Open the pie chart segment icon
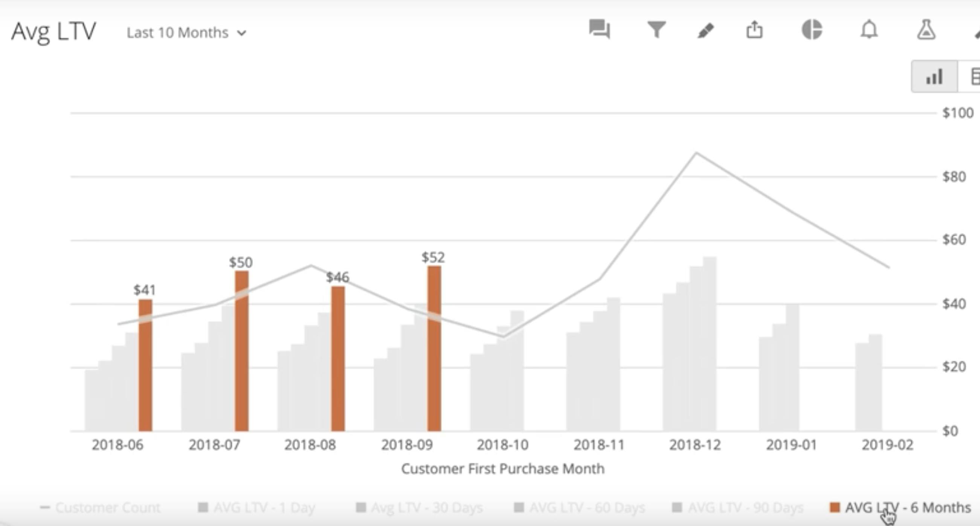The image size is (980, 526). [812, 29]
